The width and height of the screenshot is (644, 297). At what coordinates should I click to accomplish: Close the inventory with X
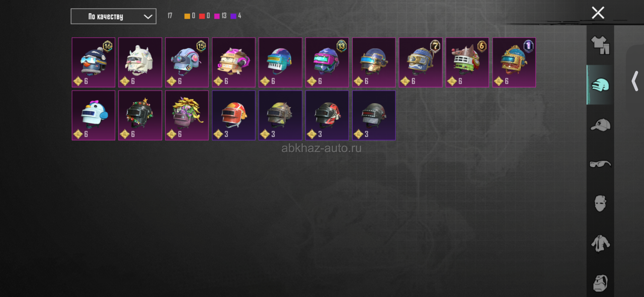point(598,13)
